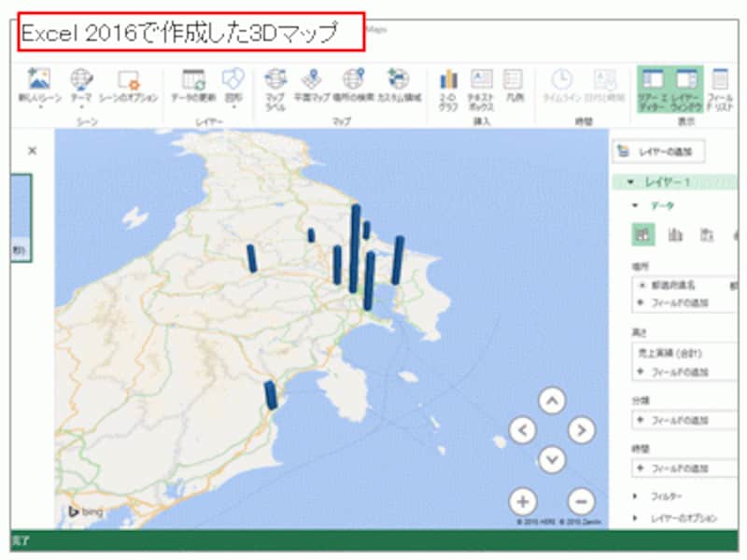Select the clustered column visualization icon

point(674,234)
